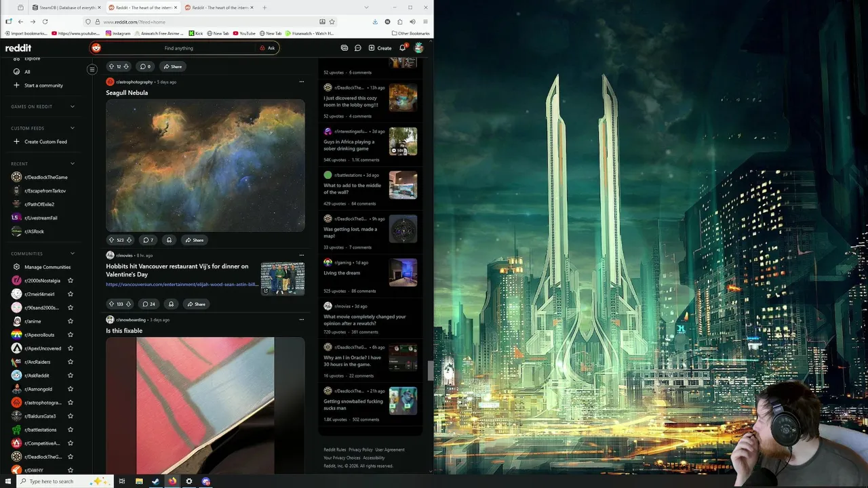Screen dimensions: 868x488
Task: Open Steam from the Windows taskbar
Action: point(155,481)
